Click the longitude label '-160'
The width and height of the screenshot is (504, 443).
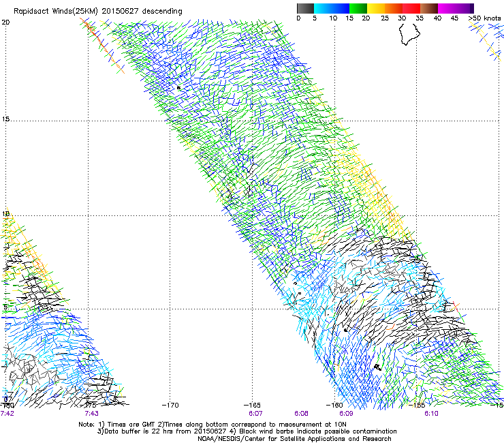point(334,405)
